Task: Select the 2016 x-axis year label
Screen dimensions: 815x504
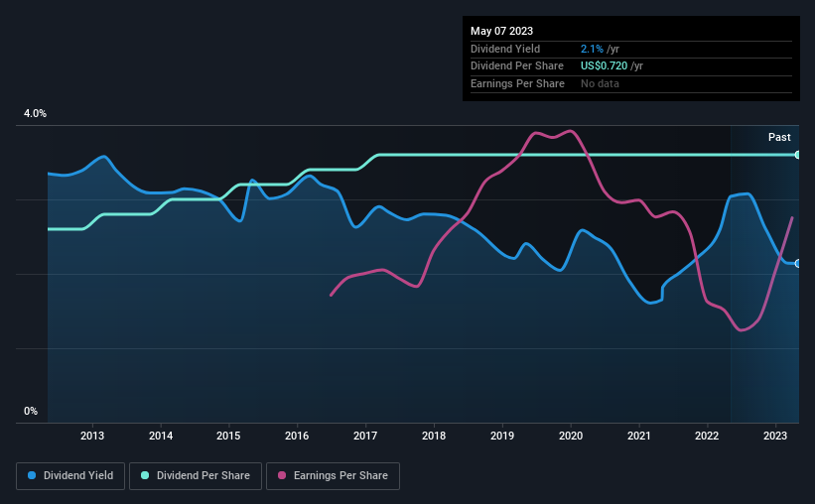Action: [297, 436]
